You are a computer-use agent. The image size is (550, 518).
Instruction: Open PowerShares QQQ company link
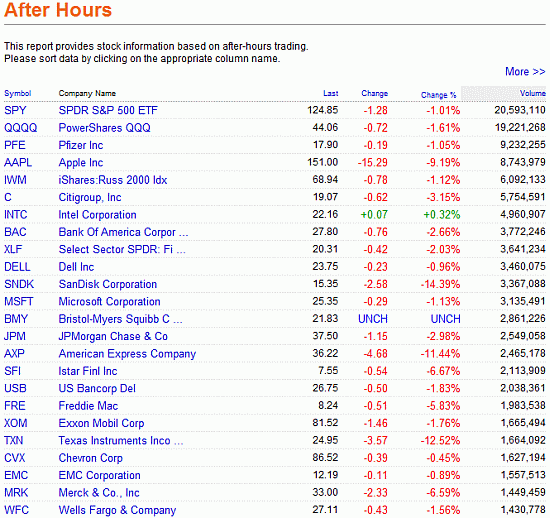coord(105,128)
